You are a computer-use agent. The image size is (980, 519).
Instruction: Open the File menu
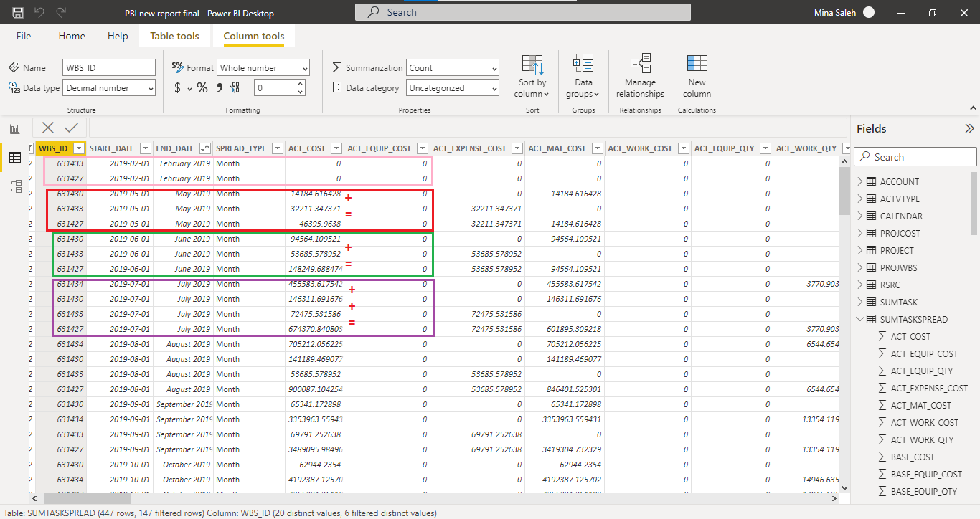(24, 36)
